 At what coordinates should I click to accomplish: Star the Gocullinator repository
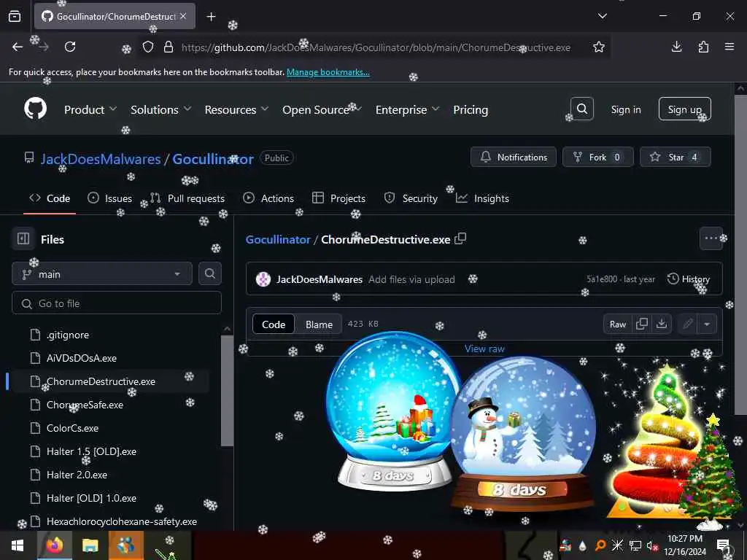(675, 157)
